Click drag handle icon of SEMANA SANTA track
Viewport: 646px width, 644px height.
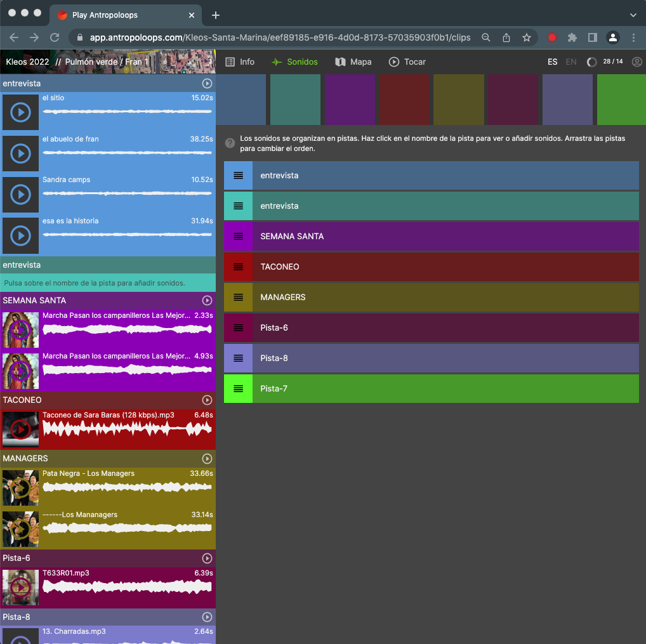click(x=238, y=236)
